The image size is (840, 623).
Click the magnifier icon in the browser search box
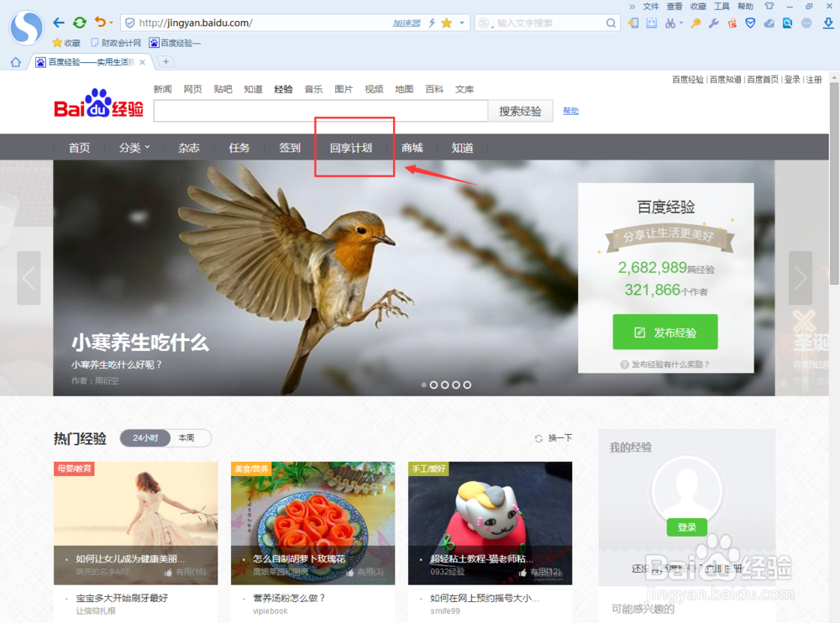611,23
